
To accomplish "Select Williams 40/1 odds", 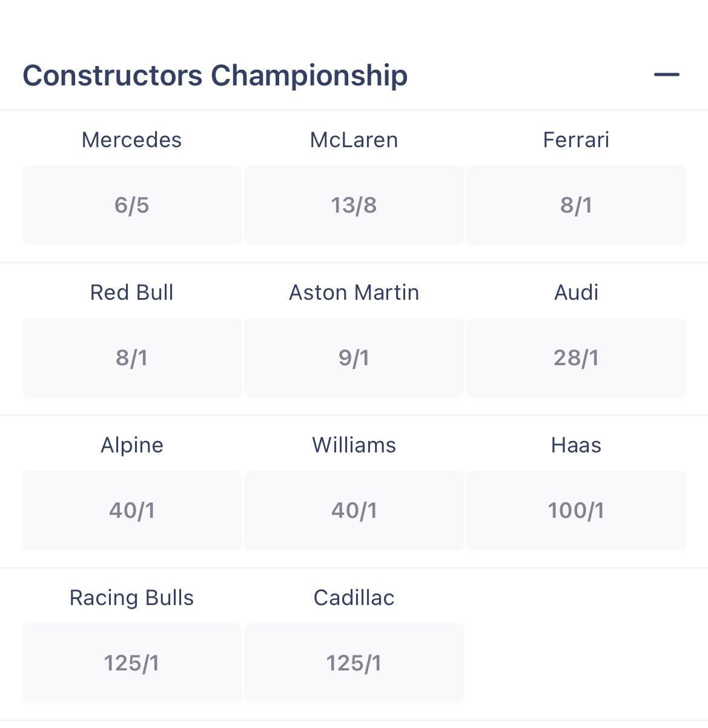I will [354, 511].
